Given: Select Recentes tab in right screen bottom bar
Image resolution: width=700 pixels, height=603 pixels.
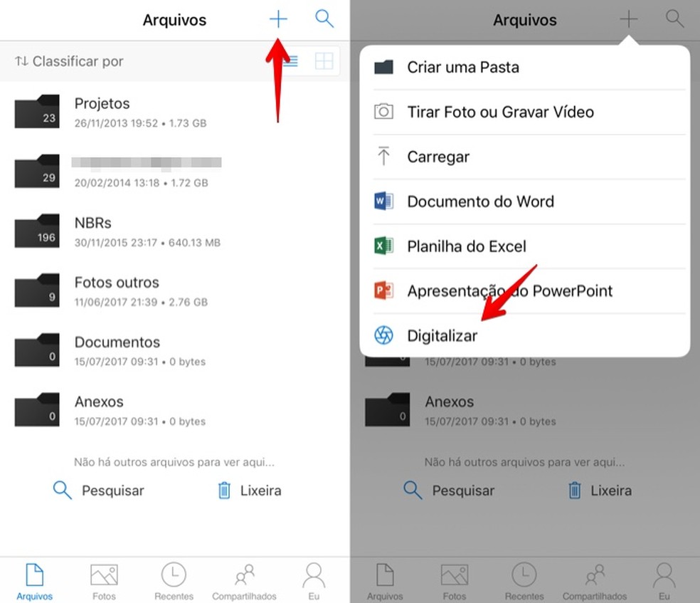Looking at the screenshot, I should [x=524, y=582].
